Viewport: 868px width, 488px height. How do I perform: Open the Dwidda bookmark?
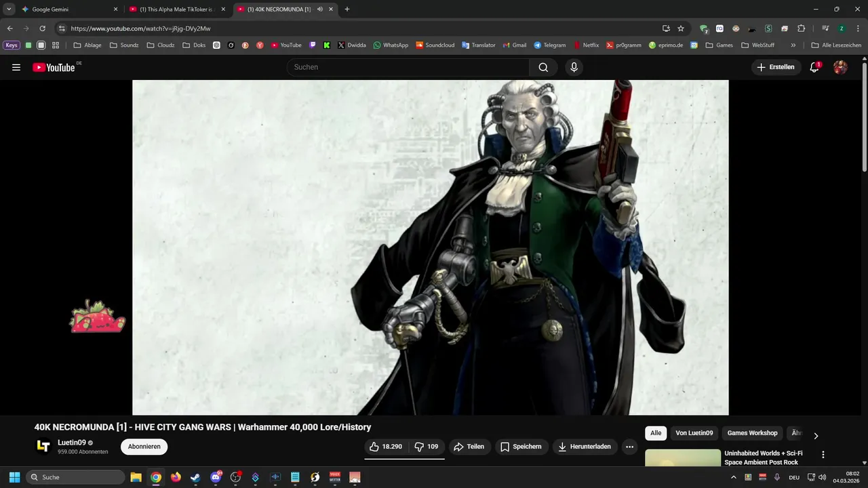click(351, 45)
